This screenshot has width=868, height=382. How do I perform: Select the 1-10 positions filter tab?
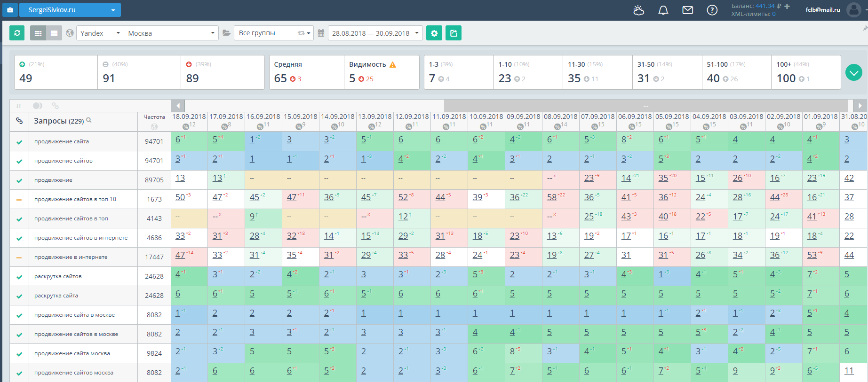[528, 72]
